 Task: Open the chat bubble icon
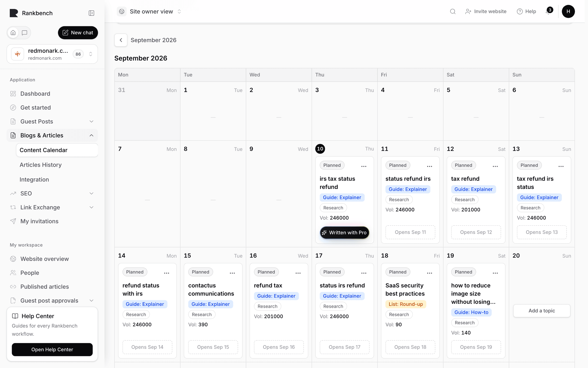[25, 33]
